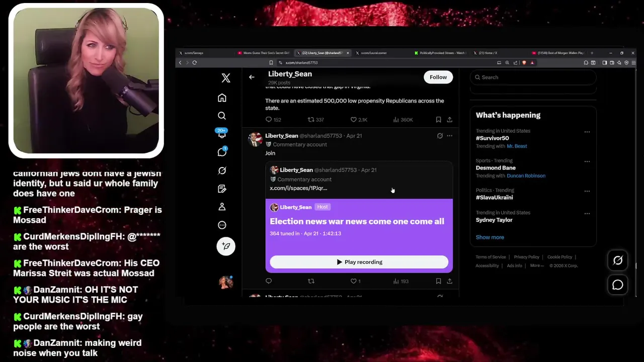The image size is (644, 362).
Task: Open Cookie Policy footer link
Action: (559, 257)
